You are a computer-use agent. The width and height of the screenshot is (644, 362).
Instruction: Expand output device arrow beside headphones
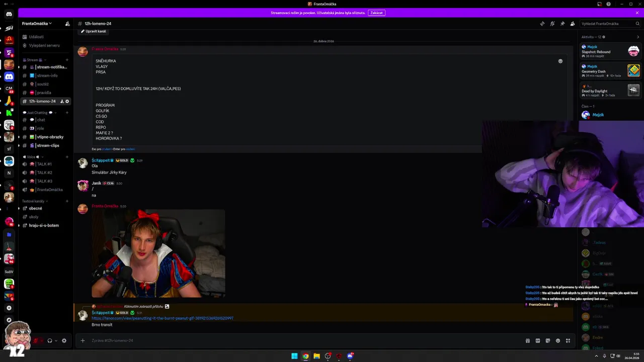[56, 340]
